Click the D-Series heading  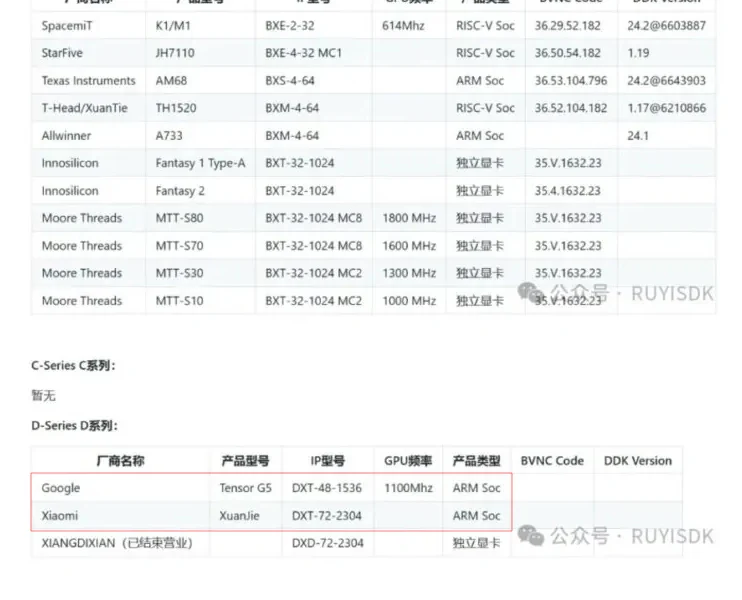coord(74,425)
